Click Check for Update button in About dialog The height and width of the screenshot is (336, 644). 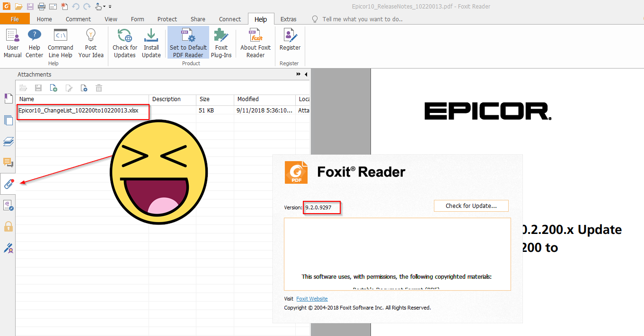tap(471, 206)
